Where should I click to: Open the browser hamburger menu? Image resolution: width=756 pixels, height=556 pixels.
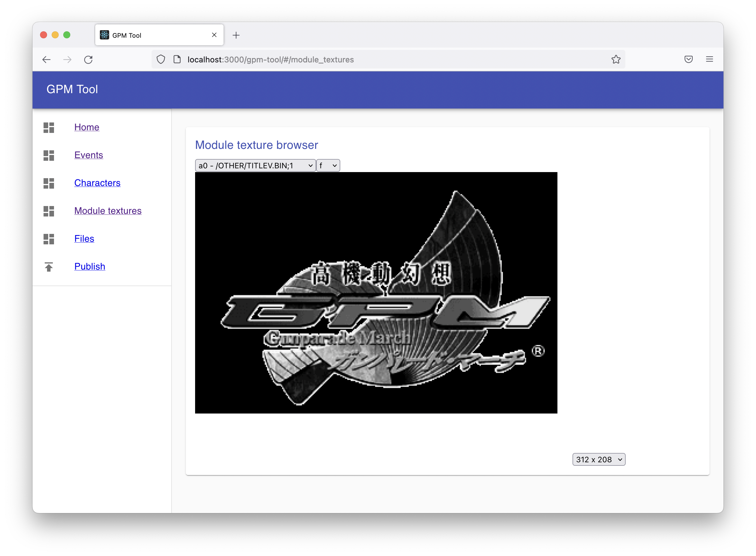[709, 59]
